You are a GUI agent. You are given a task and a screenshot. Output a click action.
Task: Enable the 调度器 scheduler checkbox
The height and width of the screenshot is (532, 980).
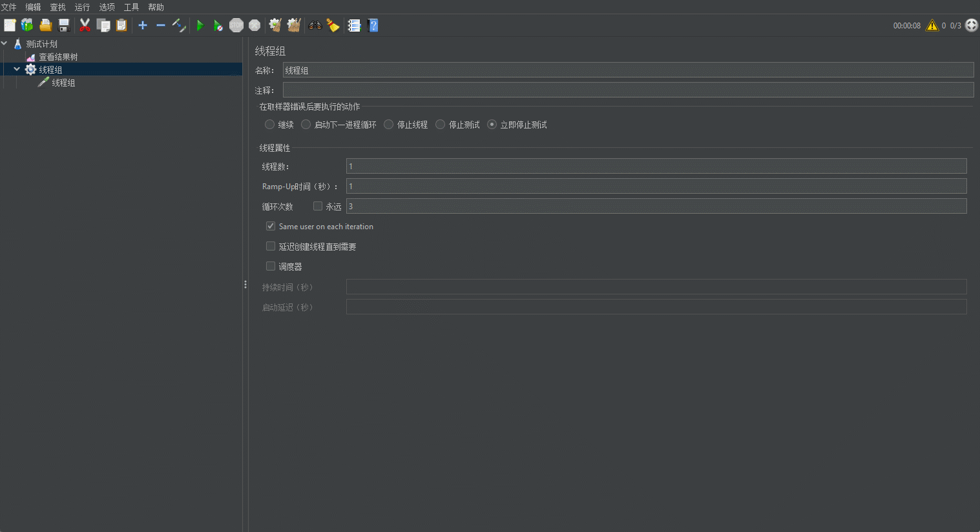tap(271, 266)
